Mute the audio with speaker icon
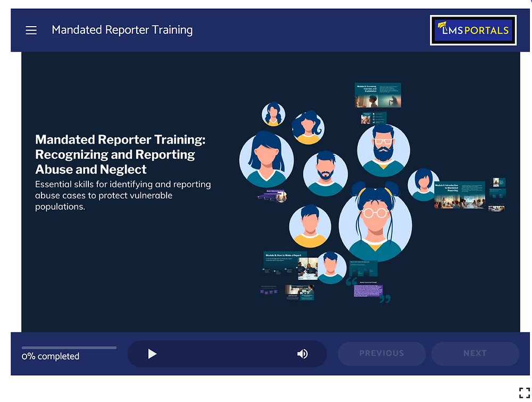The height and width of the screenshot is (402, 532). pos(302,354)
